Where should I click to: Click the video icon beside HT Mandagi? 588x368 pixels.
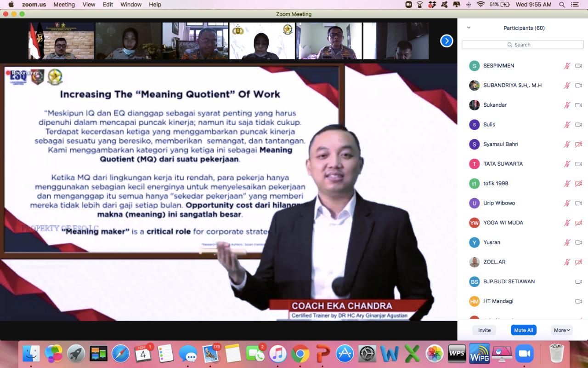578,301
